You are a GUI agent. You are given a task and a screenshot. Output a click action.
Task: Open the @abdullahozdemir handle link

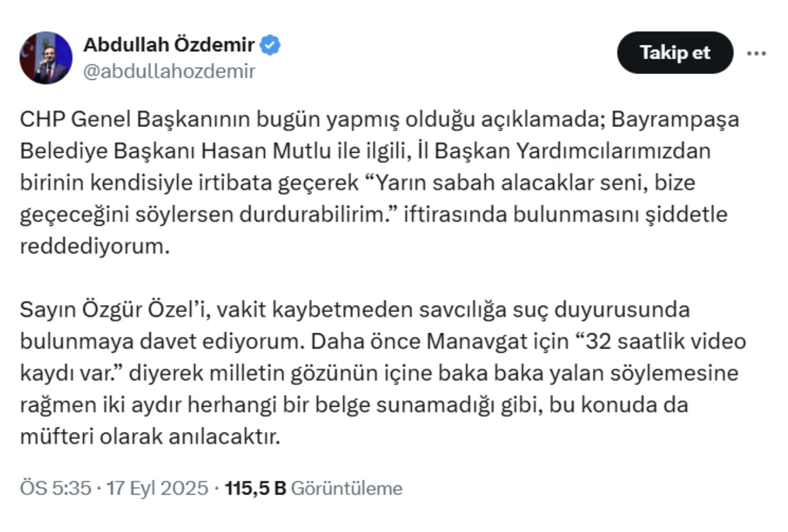[169, 71]
